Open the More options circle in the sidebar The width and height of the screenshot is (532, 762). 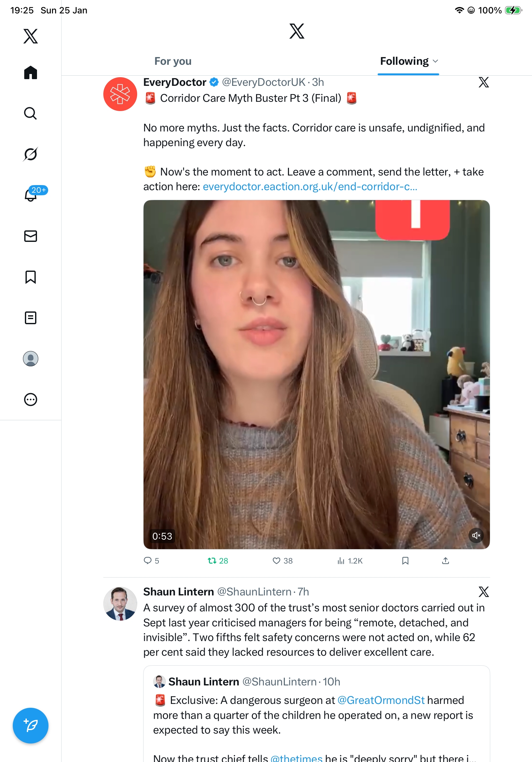click(x=31, y=399)
